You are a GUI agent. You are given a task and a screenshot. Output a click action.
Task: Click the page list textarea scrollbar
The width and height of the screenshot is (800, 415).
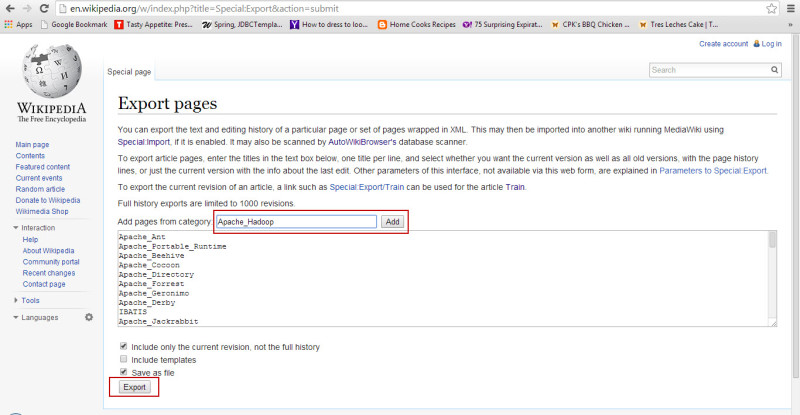coord(772,278)
